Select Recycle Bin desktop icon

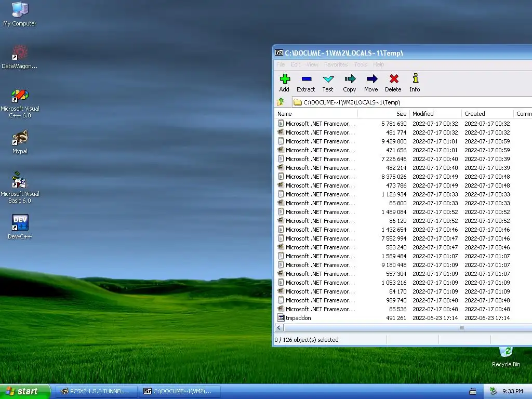(506, 357)
